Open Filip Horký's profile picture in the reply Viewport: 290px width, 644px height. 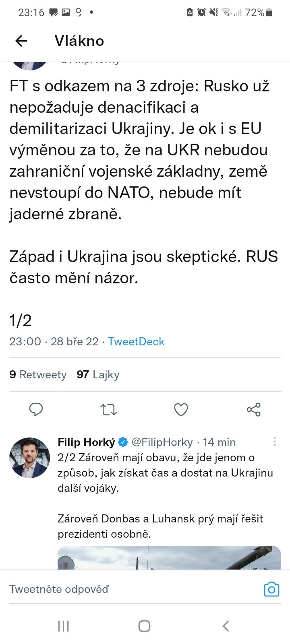(x=29, y=458)
